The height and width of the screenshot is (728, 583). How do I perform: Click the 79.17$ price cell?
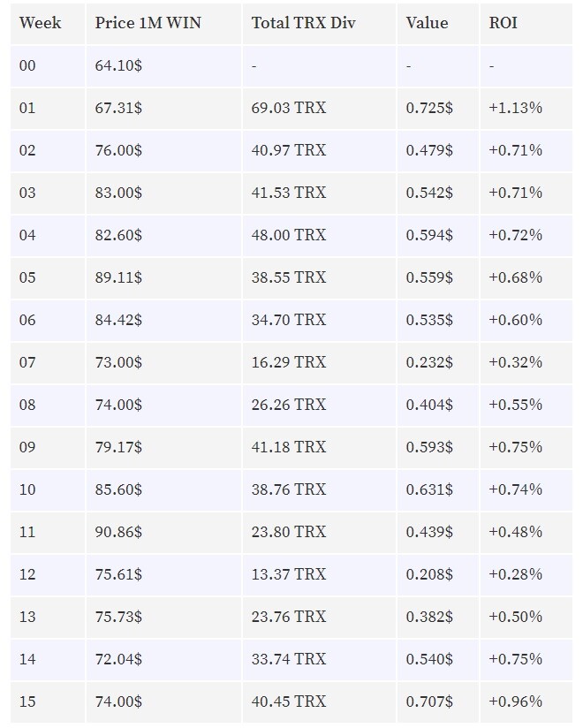point(118,447)
